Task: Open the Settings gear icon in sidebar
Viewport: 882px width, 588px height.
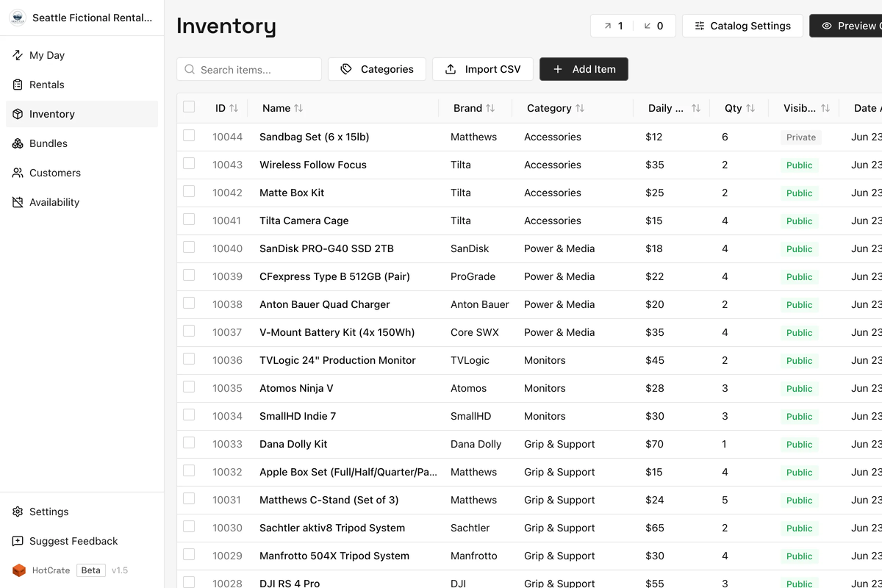Action: pyautogui.click(x=18, y=512)
